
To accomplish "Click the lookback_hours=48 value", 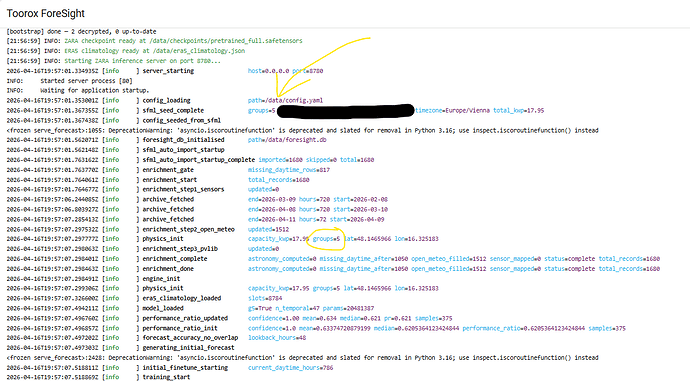I will 277,338.
